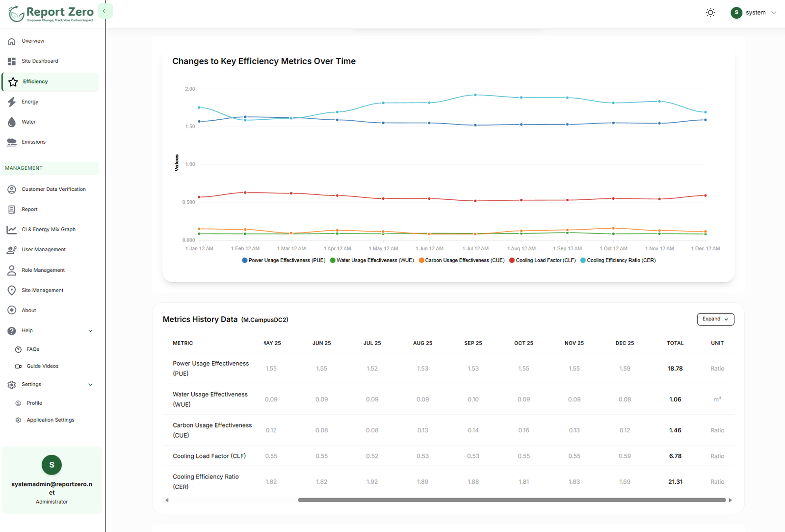Open Application Settings page

(x=51, y=420)
